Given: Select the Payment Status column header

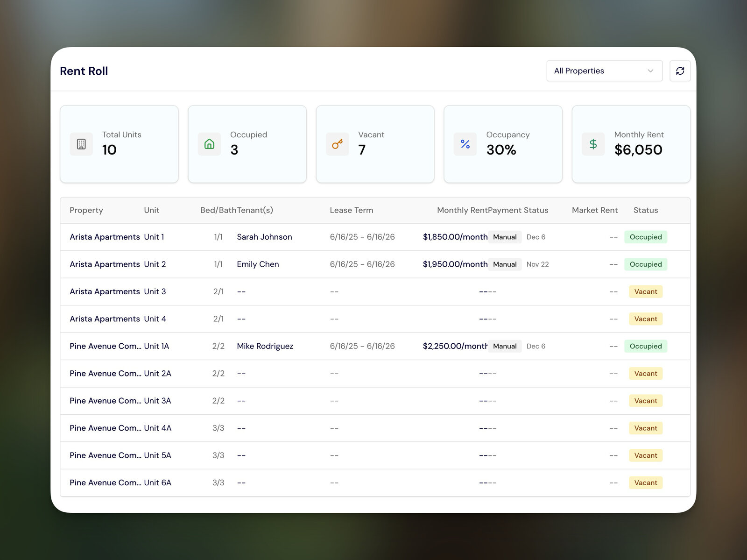Looking at the screenshot, I should coord(518,210).
